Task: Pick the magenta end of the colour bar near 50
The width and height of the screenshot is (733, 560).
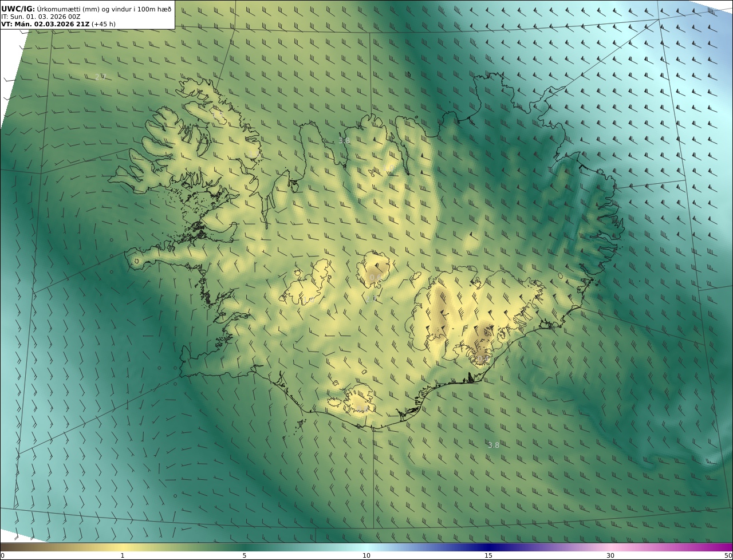Action: point(723,547)
